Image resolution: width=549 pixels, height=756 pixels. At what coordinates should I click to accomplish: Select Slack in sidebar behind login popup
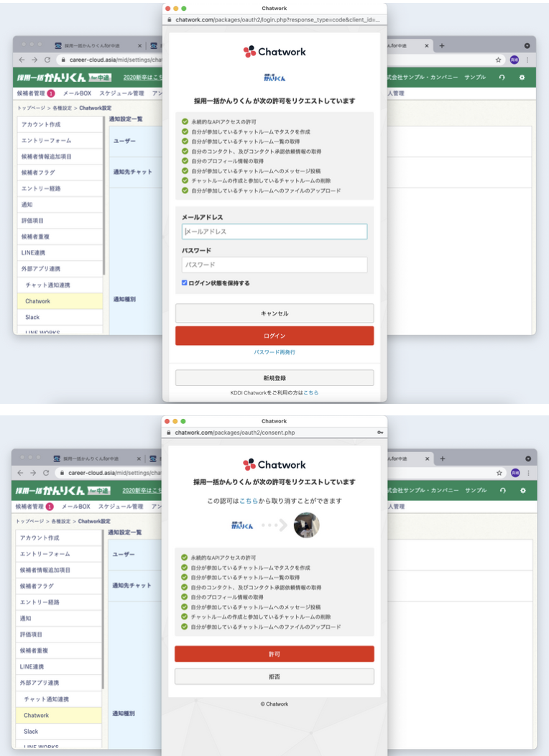pyautogui.click(x=60, y=317)
